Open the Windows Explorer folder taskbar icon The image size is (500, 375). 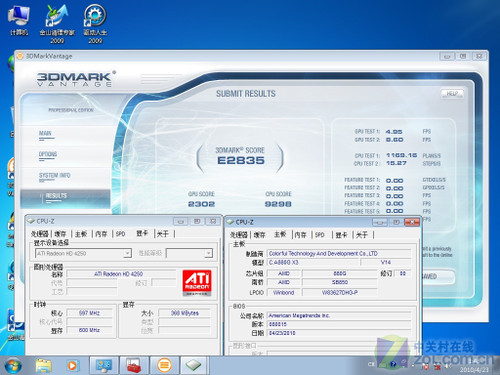[43, 366]
